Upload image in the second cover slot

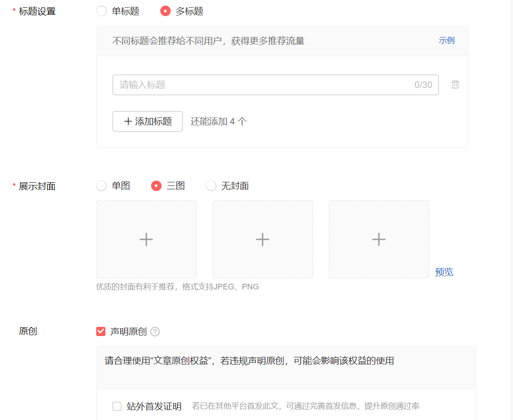263,239
